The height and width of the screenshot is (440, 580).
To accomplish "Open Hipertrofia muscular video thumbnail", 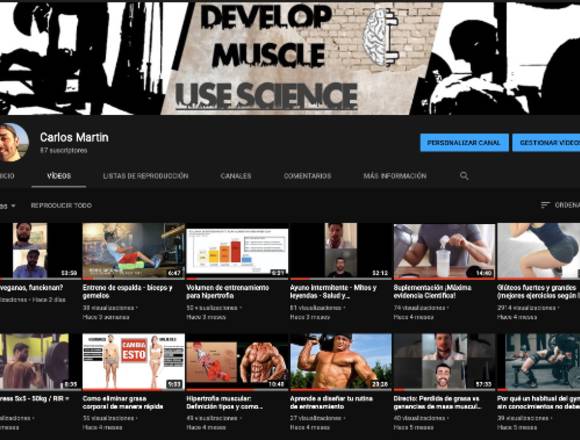I will point(237,362).
